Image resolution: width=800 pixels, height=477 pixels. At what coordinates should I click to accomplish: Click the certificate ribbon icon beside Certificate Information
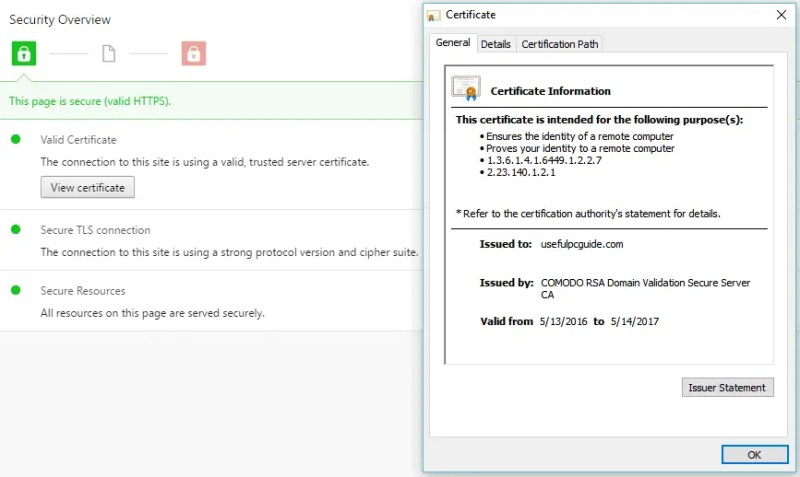466,88
